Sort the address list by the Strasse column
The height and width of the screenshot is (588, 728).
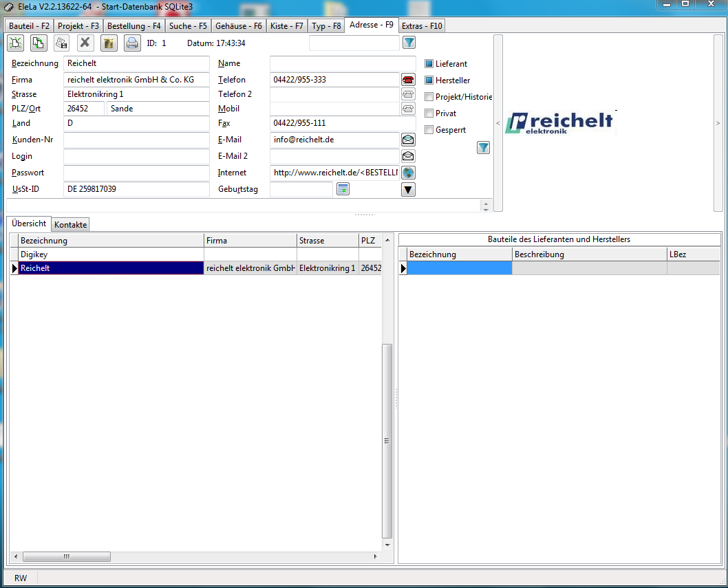328,241
